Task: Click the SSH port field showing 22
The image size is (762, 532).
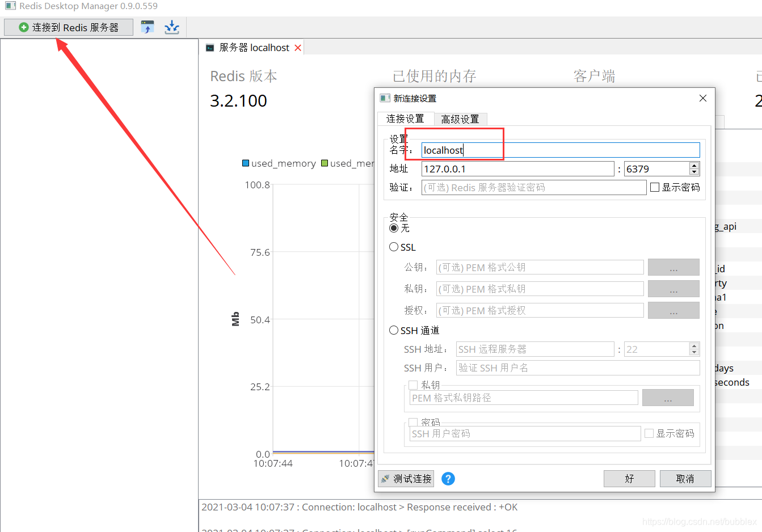Action: click(x=657, y=349)
